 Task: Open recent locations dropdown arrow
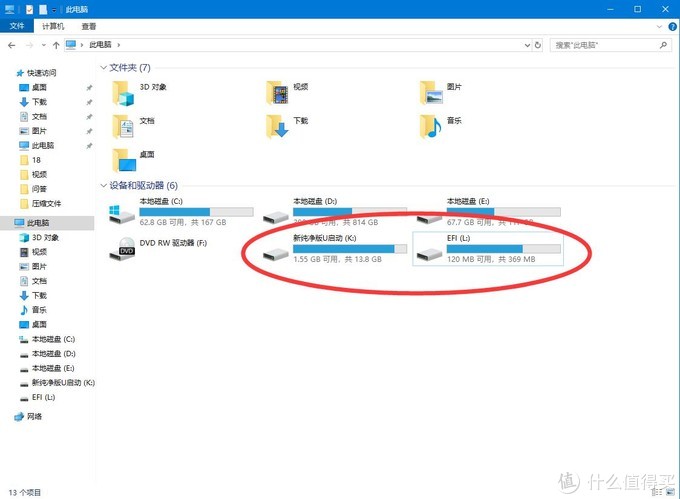(43, 45)
